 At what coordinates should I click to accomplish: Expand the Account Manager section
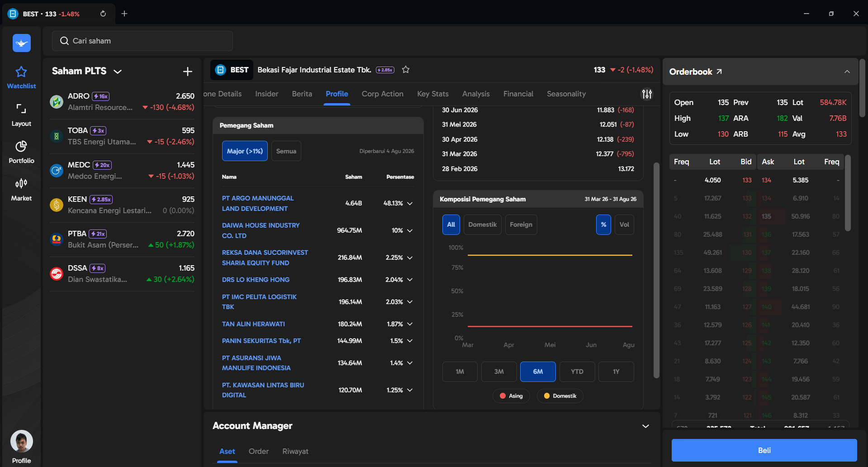coord(645,426)
